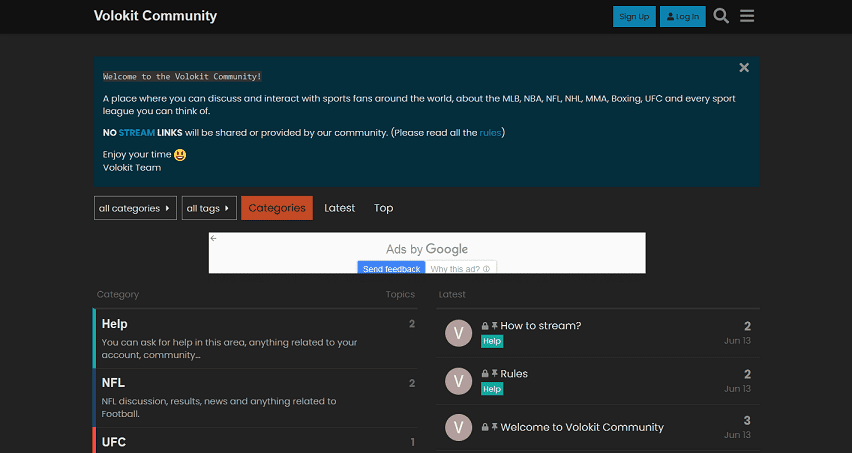
Task: Click the Volokit Team signature text
Action: tap(132, 167)
